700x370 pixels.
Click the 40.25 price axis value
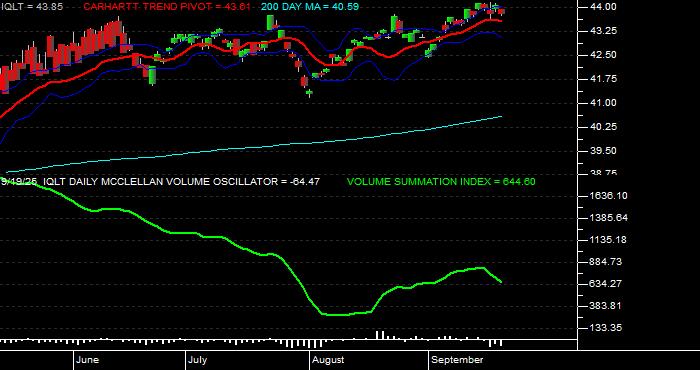[x=604, y=127]
